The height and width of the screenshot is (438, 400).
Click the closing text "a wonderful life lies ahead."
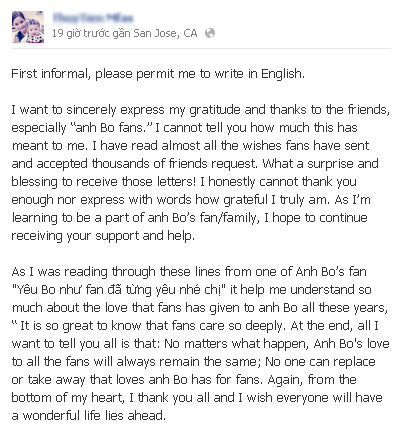pyautogui.click(x=89, y=416)
